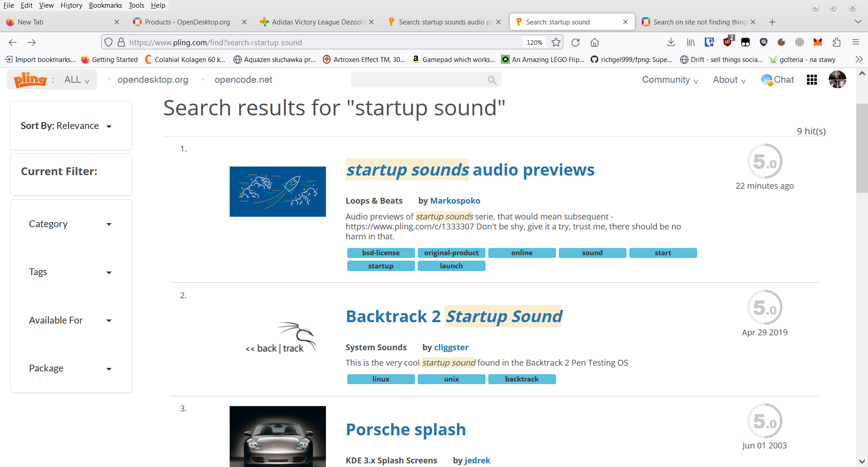
Task: Open the Chat bubble link
Action: coord(777,80)
